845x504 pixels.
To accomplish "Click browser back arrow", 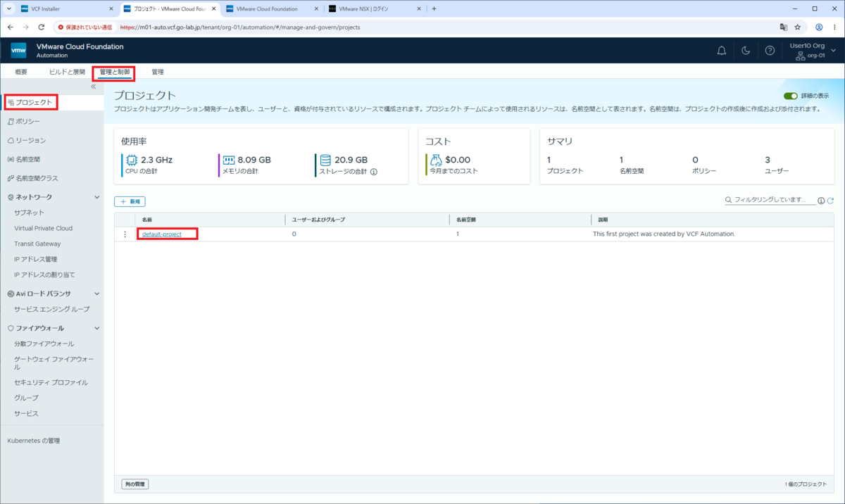I will (11, 27).
